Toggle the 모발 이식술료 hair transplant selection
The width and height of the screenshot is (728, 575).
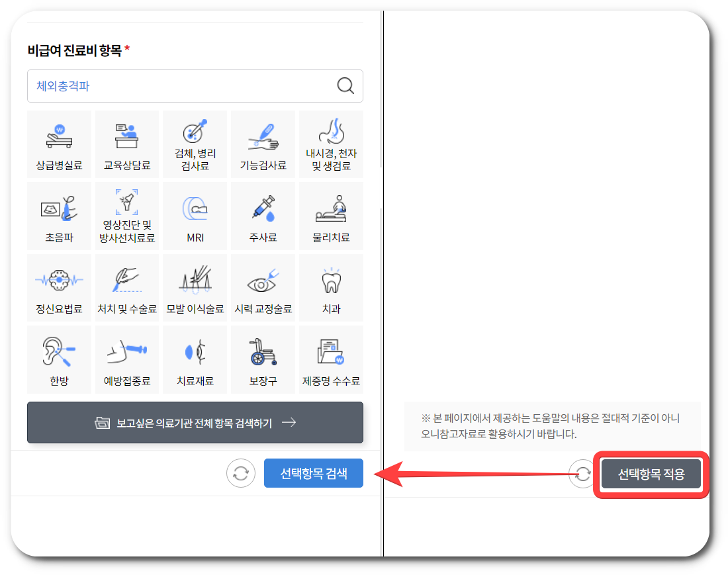pyautogui.click(x=195, y=287)
